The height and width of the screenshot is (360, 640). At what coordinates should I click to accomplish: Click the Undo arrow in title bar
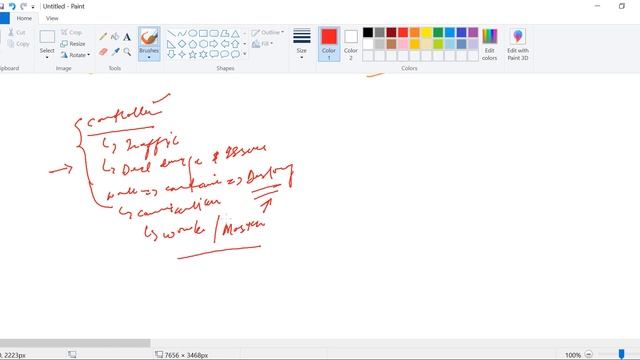pos(12,6)
